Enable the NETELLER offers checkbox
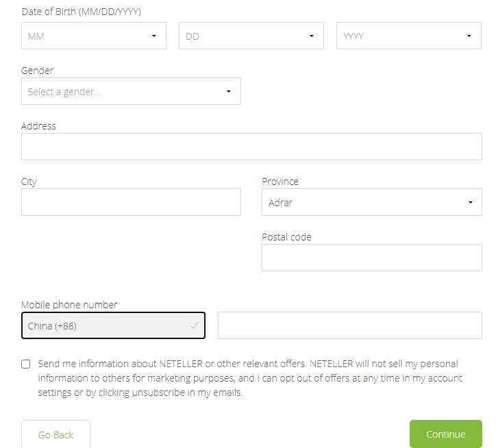496x448 pixels. (x=26, y=364)
